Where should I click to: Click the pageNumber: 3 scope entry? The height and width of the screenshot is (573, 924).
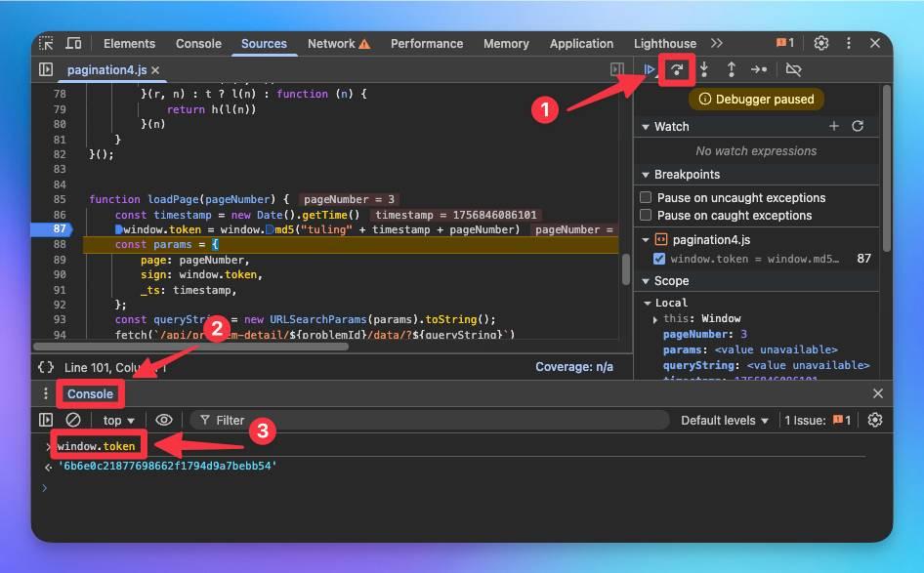[x=705, y=334]
